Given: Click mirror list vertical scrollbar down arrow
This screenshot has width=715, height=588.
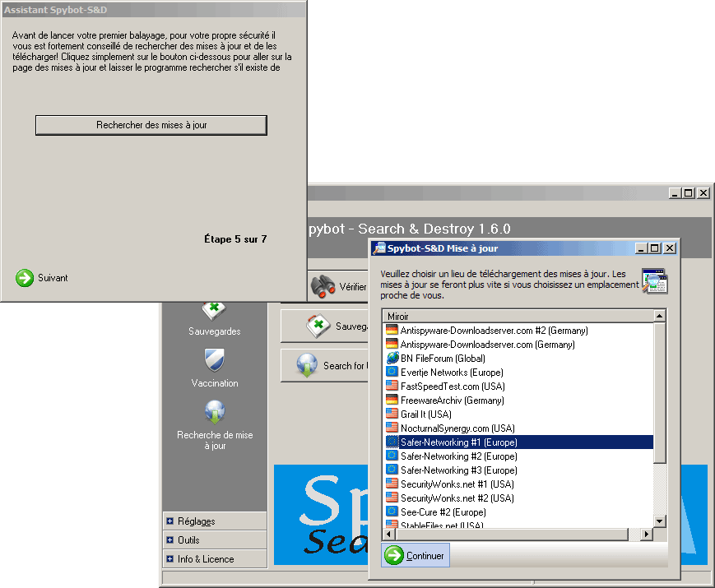Looking at the screenshot, I should (659, 521).
